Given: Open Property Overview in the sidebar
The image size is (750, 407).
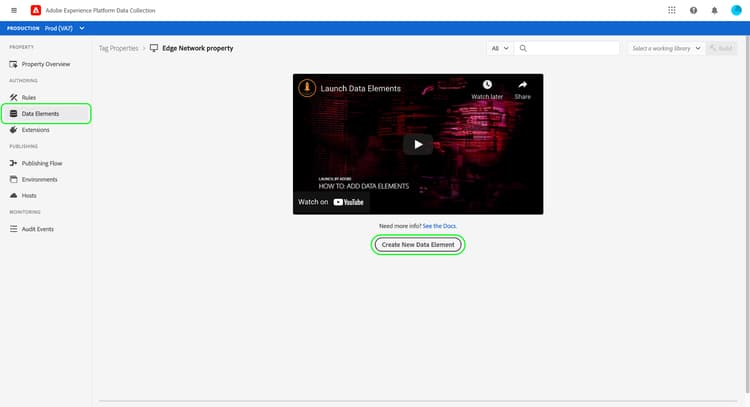Looking at the screenshot, I should click(x=46, y=64).
